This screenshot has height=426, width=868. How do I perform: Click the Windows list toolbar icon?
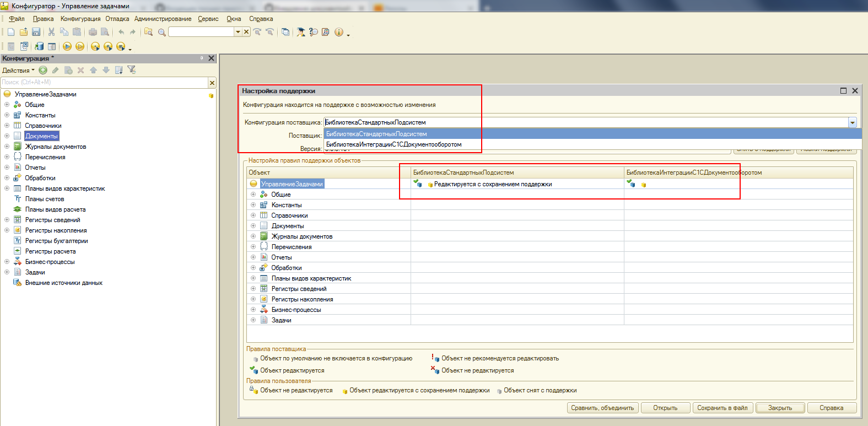point(285,32)
